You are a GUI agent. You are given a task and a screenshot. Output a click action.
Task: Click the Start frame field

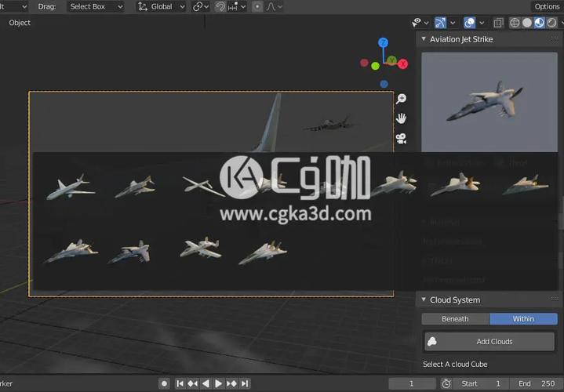click(x=482, y=383)
